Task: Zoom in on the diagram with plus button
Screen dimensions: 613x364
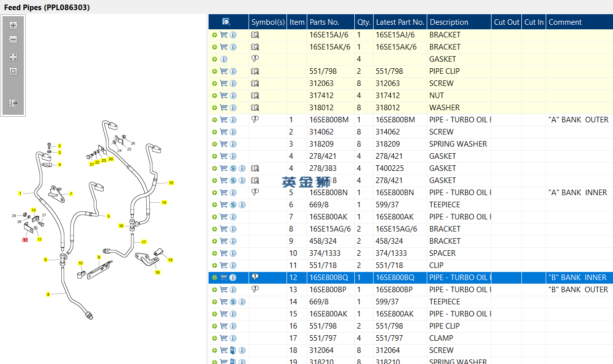Action: point(13,25)
